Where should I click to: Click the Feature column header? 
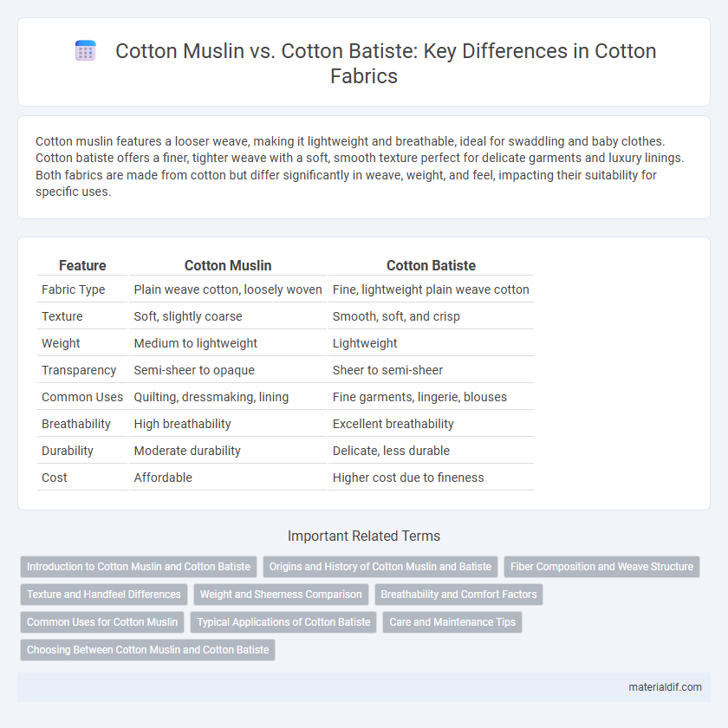tap(82, 265)
